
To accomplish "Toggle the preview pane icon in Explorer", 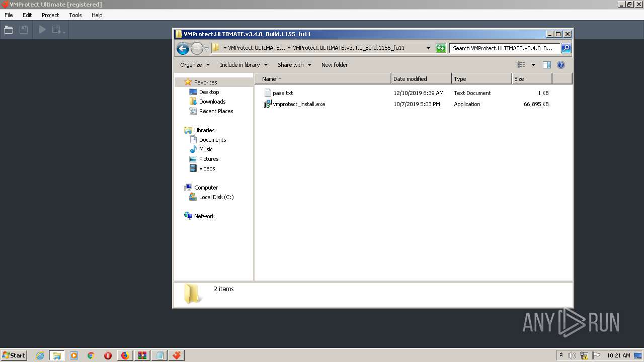I will pos(547,65).
